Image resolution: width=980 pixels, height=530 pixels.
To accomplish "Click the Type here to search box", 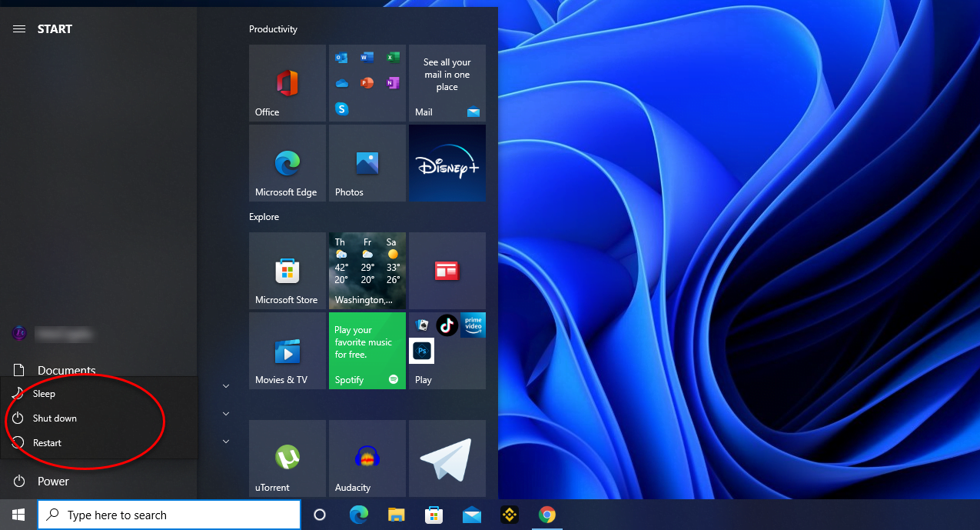I will (169, 515).
